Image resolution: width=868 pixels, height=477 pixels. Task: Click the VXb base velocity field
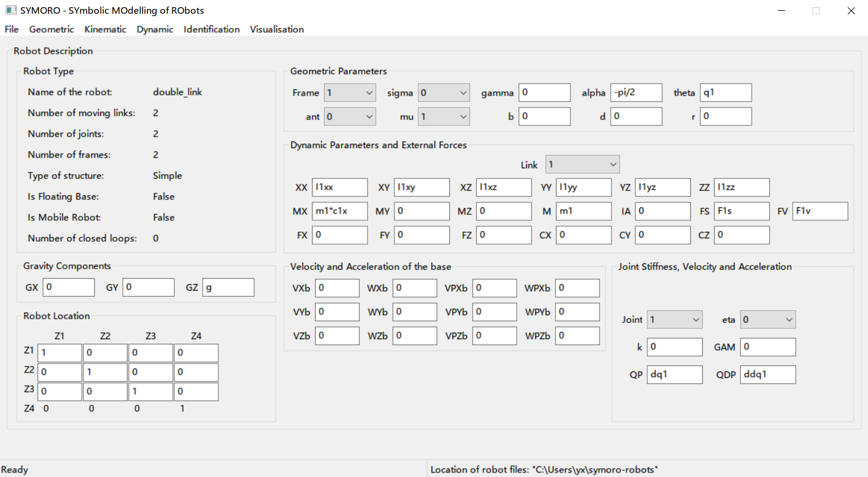(x=337, y=288)
